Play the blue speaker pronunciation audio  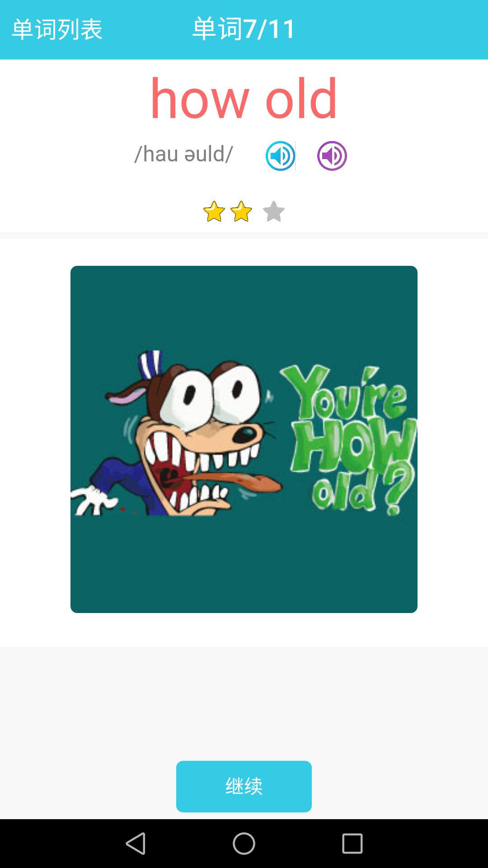[281, 156]
